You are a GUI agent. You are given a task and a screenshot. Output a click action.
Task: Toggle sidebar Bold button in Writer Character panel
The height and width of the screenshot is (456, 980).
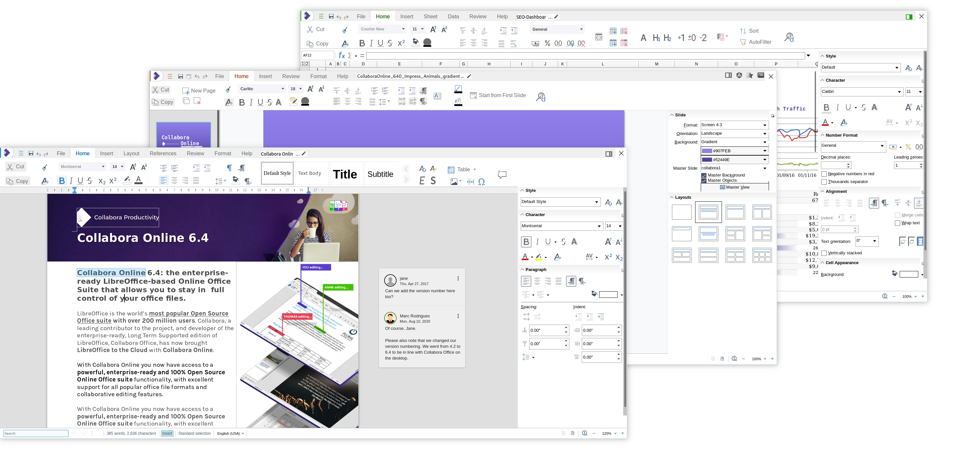pos(526,242)
